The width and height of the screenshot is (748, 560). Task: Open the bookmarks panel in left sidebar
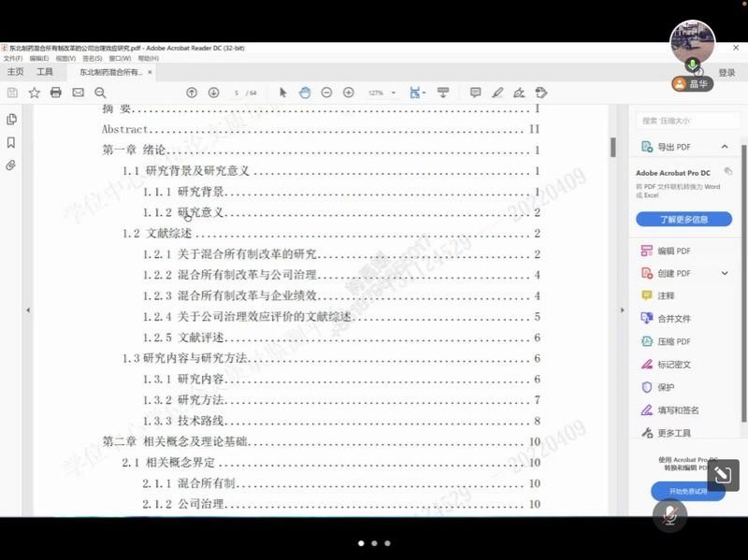coord(11,142)
